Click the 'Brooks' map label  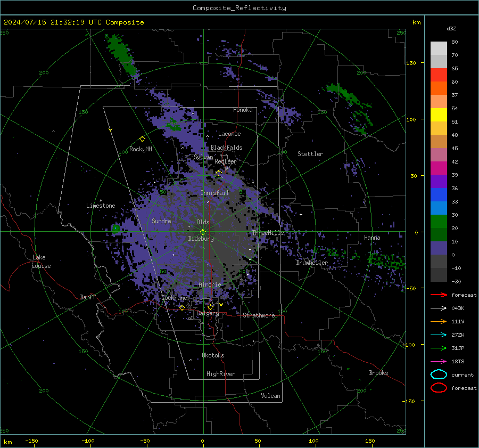point(378,373)
